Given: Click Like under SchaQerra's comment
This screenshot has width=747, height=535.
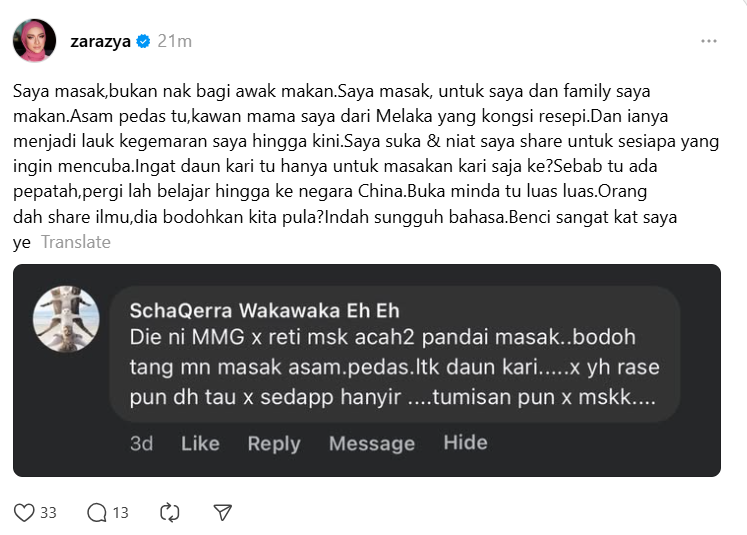Looking at the screenshot, I should pos(200,444).
